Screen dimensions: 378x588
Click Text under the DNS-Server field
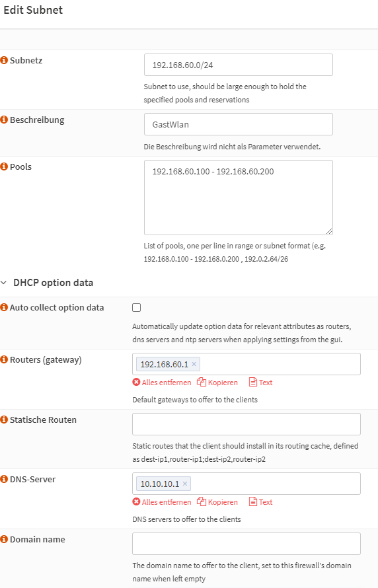261,502
